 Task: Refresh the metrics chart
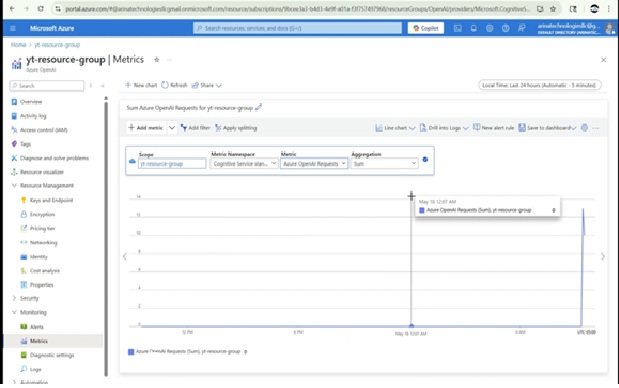pos(174,85)
